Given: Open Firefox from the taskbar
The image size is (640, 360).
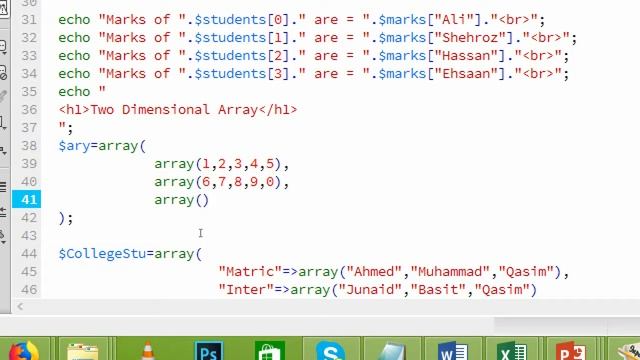Looking at the screenshot, I should pyautogui.click(x=24, y=351).
